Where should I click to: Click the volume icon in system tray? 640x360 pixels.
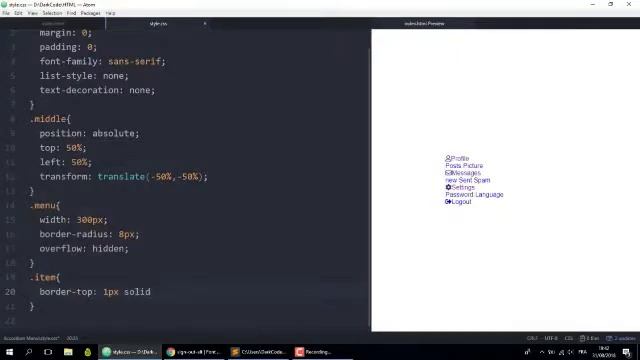coord(570,352)
